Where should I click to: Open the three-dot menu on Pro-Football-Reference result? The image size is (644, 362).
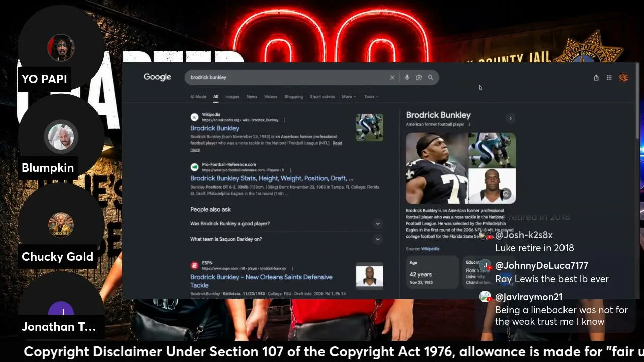pyautogui.click(x=290, y=170)
